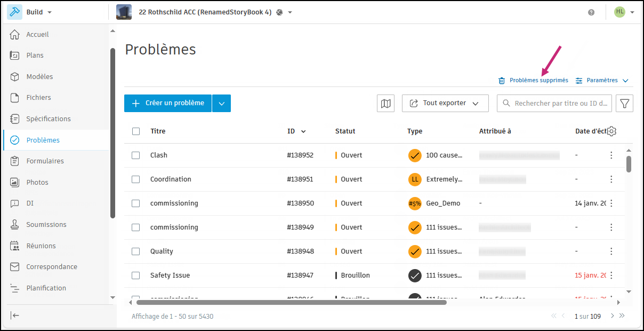Screen dimensions: 644x331
Task: Open the row menu for Clash
Action: pos(611,155)
